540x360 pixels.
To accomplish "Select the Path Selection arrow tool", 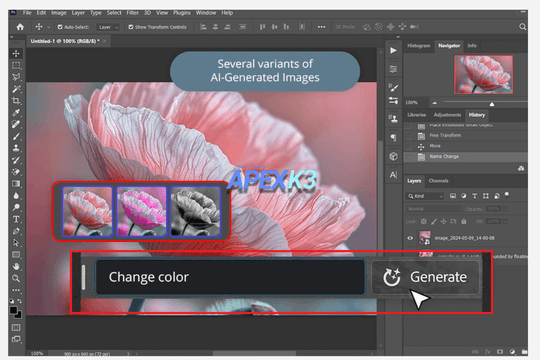I will click(16, 243).
